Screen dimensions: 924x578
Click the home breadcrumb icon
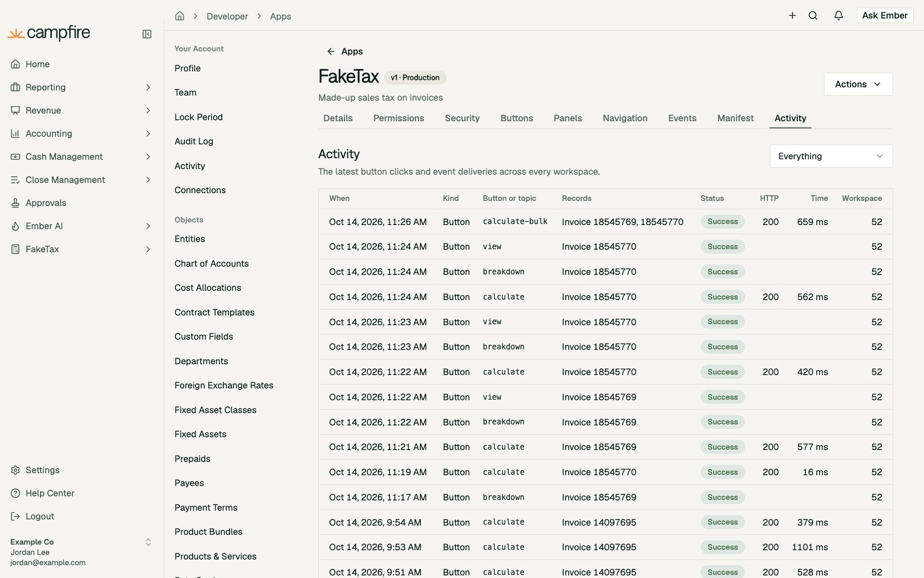pyautogui.click(x=180, y=16)
